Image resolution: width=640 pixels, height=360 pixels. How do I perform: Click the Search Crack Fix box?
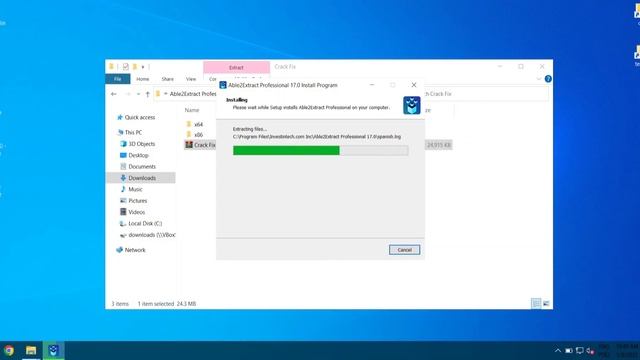(x=486, y=94)
